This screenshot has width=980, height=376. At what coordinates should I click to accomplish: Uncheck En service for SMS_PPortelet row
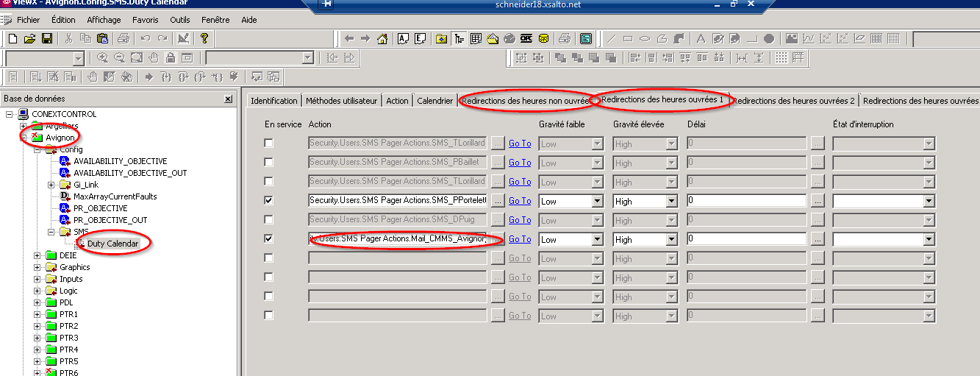[x=268, y=200]
